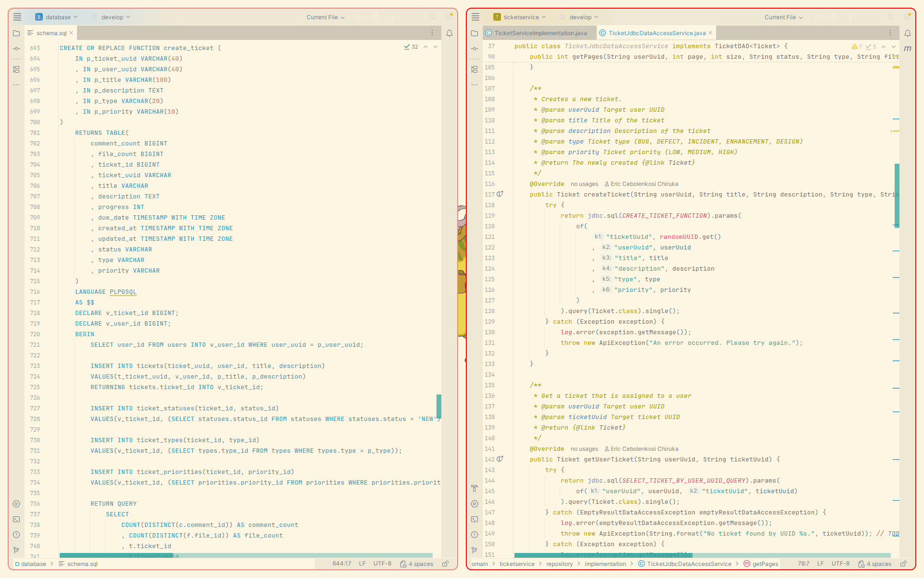Expand the ticketservice project dropdown

coord(520,17)
